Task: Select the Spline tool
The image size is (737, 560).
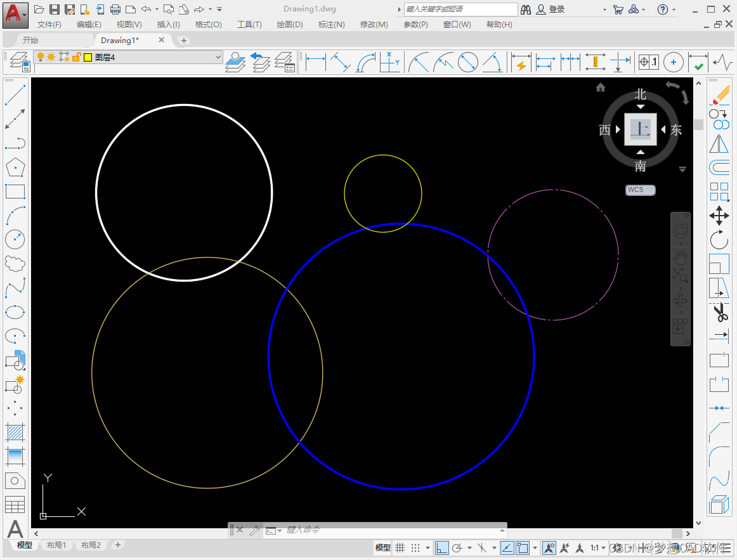Action: (x=15, y=287)
